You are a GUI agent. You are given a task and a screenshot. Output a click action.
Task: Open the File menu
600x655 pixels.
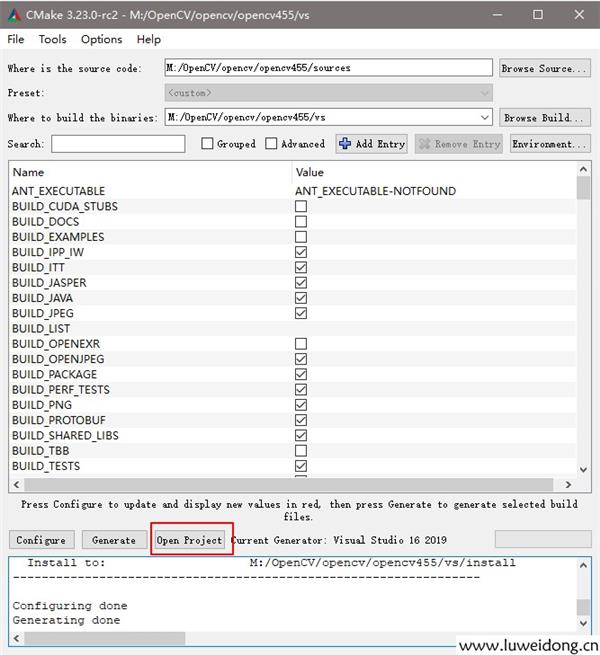click(16, 39)
